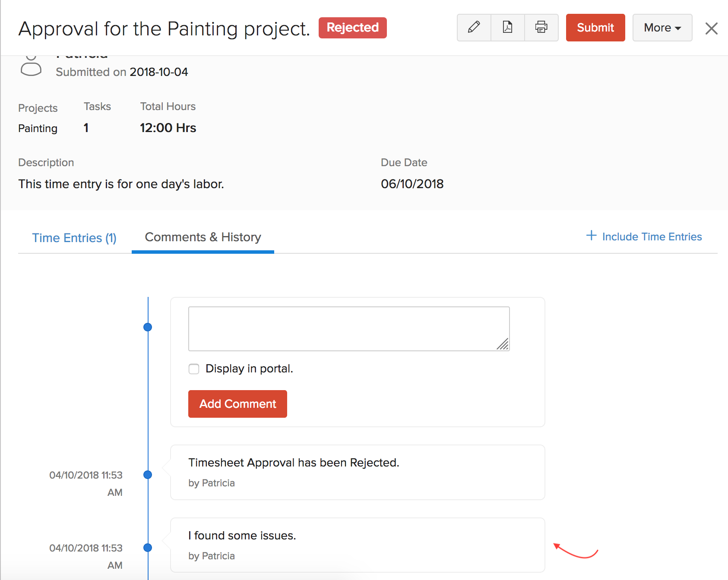
Task: Click the comment box resize handle
Action: pyautogui.click(x=503, y=344)
